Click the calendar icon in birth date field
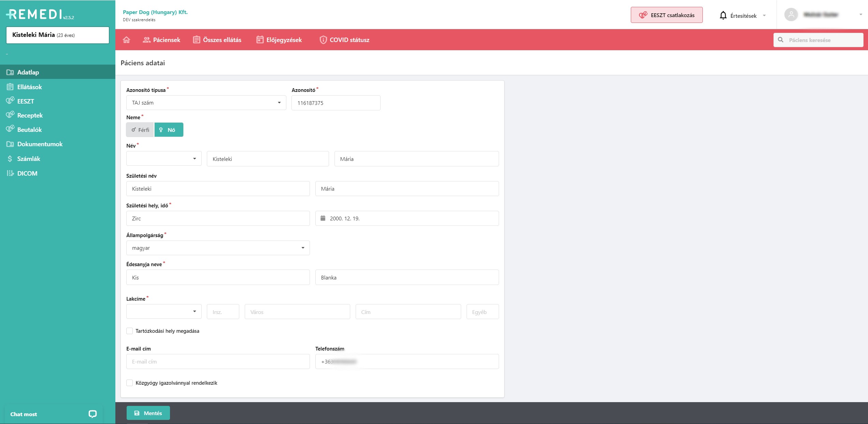868x424 pixels. point(323,218)
